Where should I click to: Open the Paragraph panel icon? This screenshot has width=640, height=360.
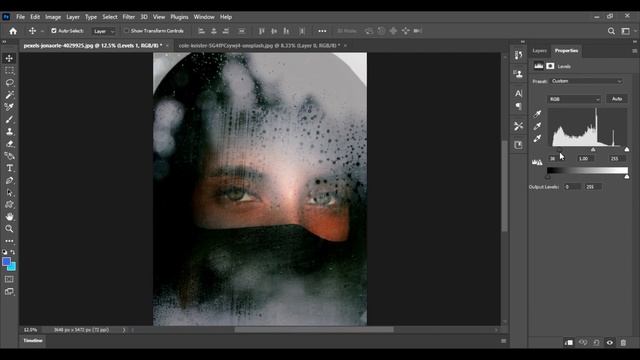click(518, 106)
